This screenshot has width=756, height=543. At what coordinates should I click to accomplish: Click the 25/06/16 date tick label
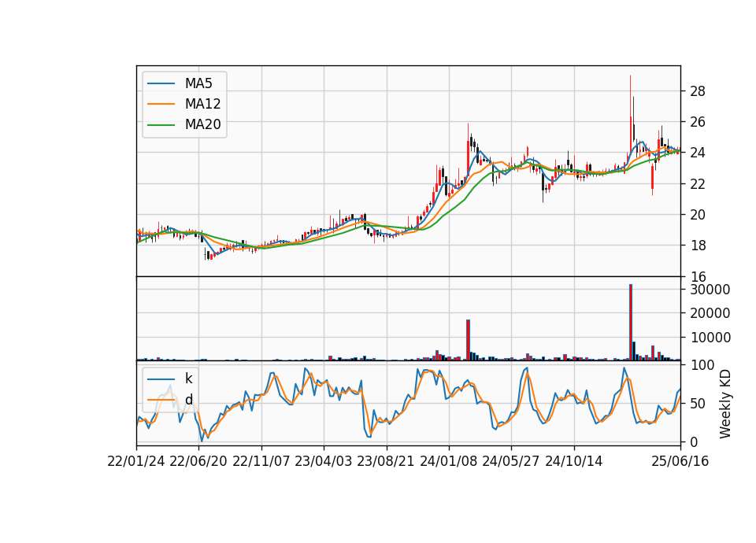pos(680,462)
